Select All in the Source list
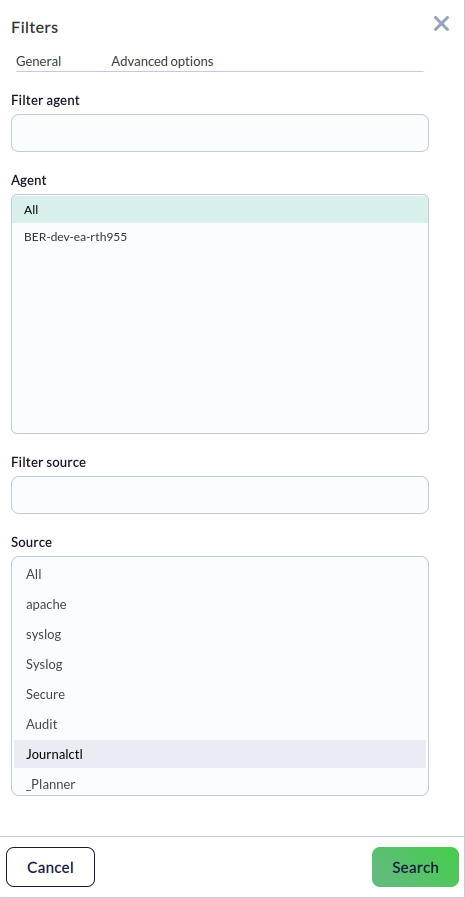 [x=220, y=574]
